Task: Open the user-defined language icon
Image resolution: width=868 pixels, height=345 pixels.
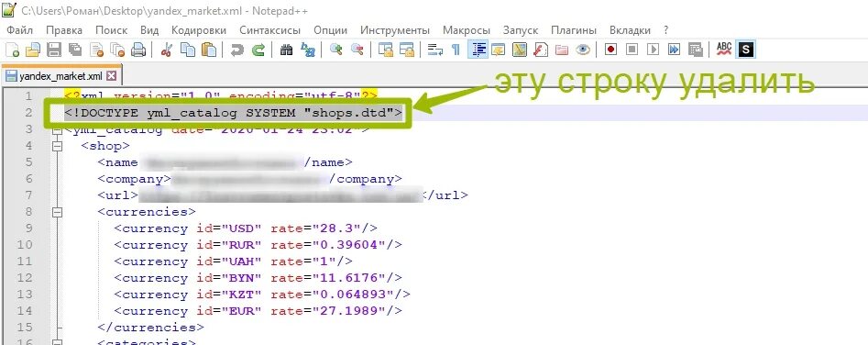Action: (x=499, y=50)
